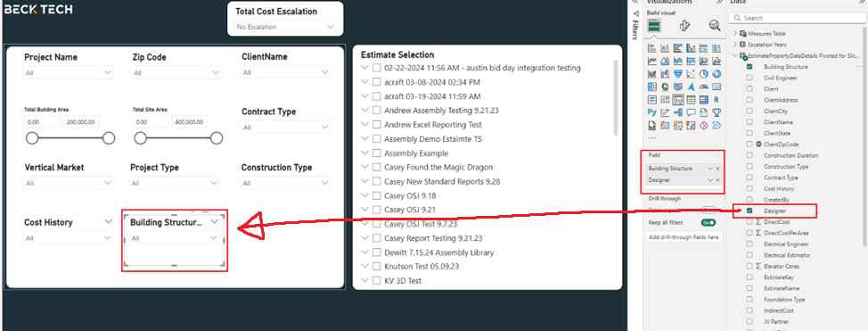The image size is (868, 331).
Task: Open more visuals ellipsis below icon grid
Action: click(652, 138)
